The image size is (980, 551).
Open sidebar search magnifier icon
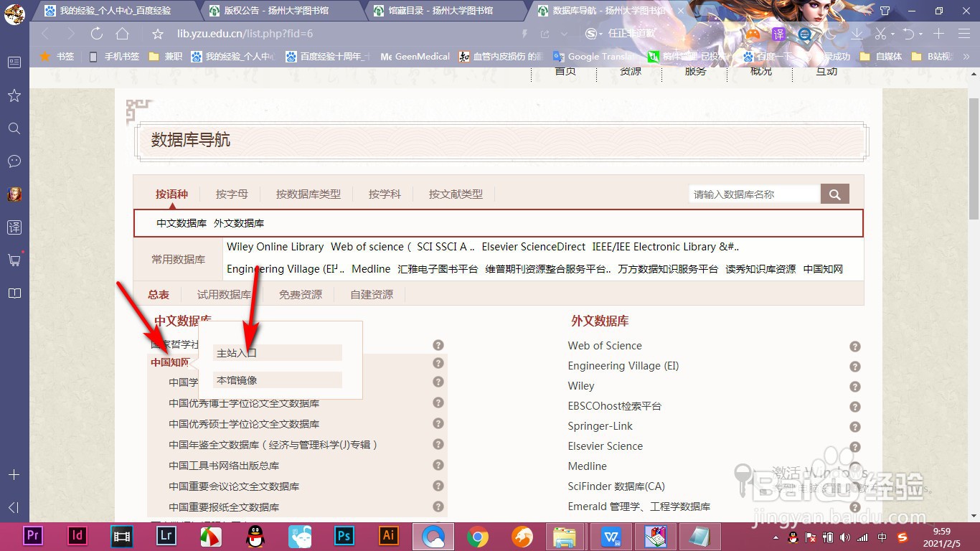14,128
